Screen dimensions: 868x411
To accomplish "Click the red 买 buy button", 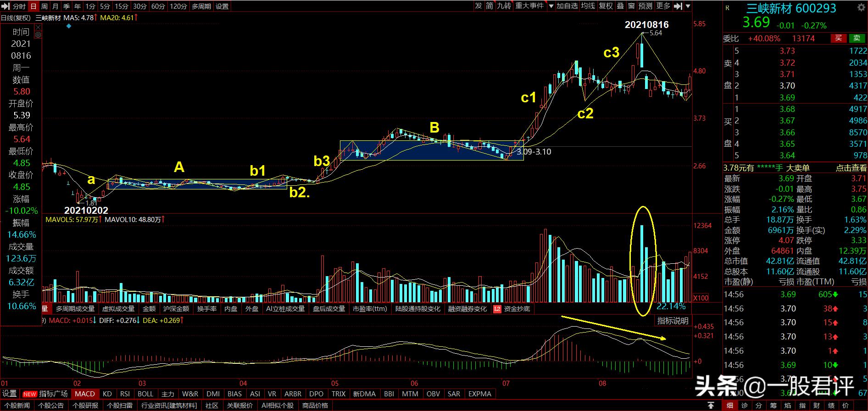I will point(838,39).
